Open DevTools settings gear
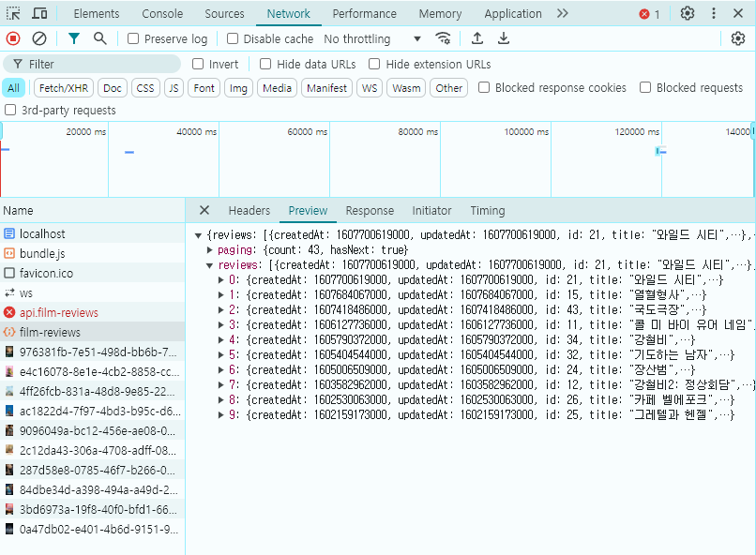756x555 pixels. (687, 13)
